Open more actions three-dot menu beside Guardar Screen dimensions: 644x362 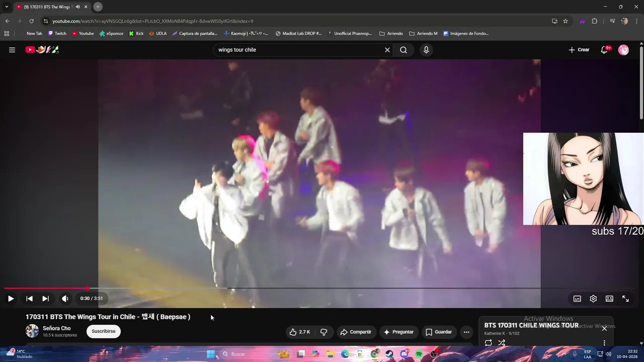[x=466, y=332]
